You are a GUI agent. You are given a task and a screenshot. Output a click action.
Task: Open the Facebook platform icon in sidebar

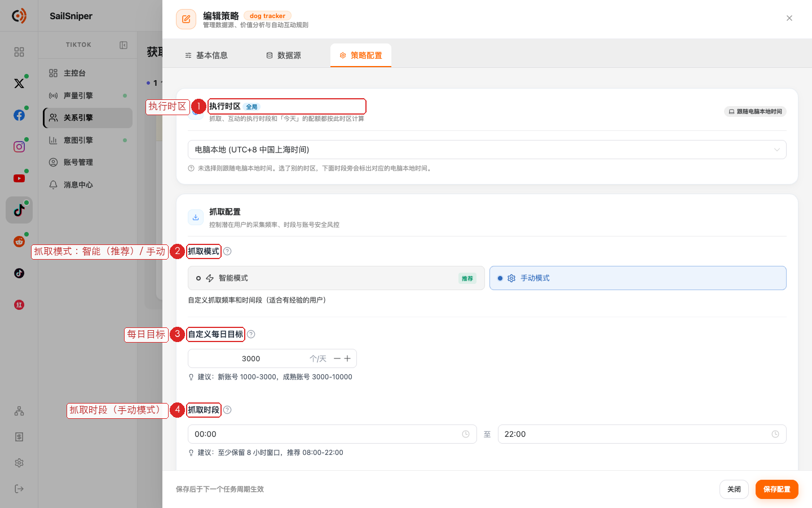tap(19, 115)
